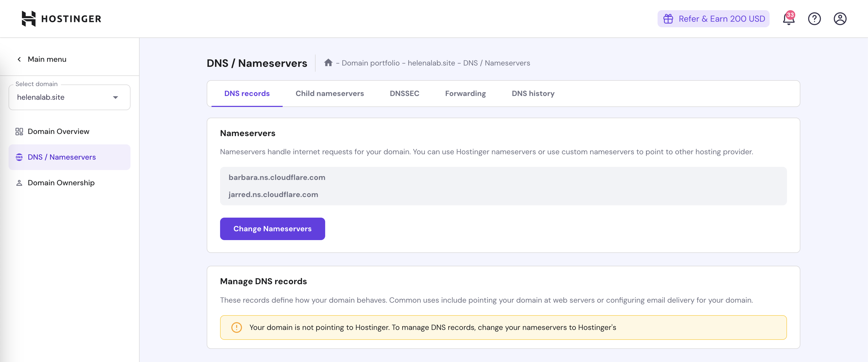Click the warning icon in yellow alert
This screenshot has width=868, height=362.
(237, 327)
